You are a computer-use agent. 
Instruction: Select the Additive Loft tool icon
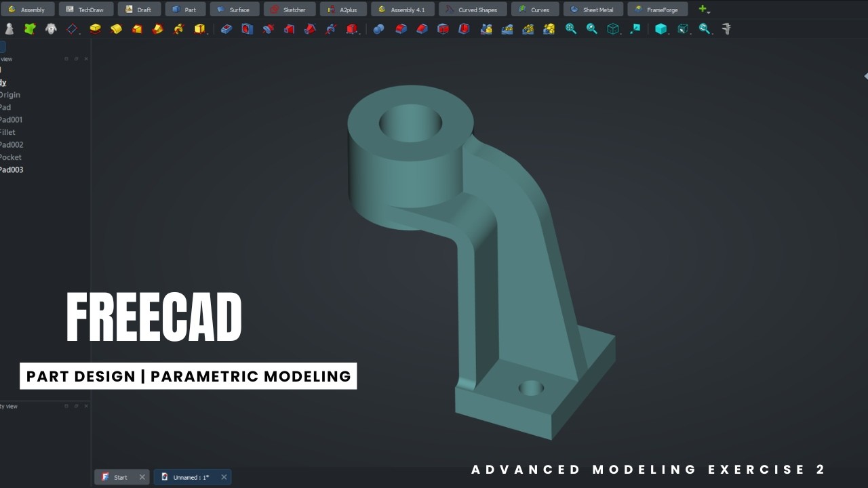pyautogui.click(x=137, y=28)
